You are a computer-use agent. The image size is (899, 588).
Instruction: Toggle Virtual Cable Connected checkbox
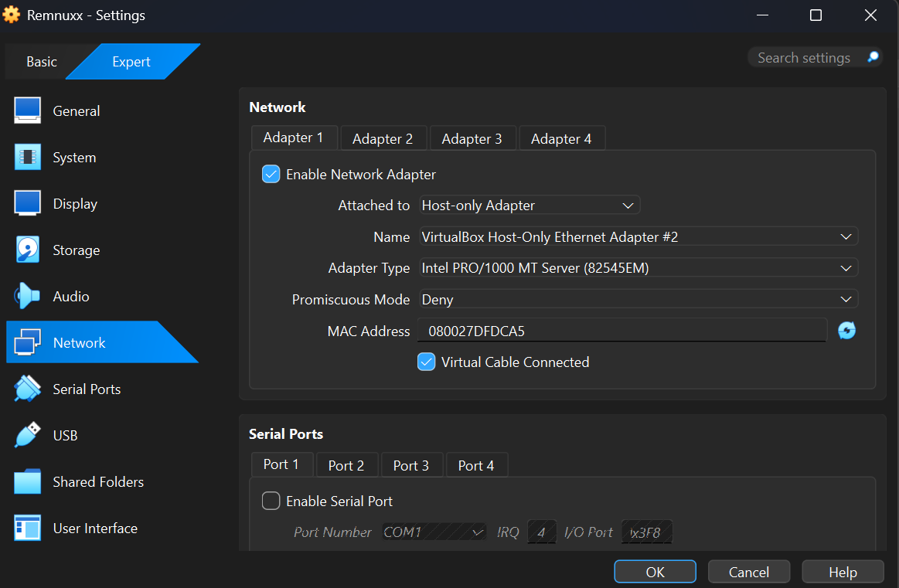point(426,362)
